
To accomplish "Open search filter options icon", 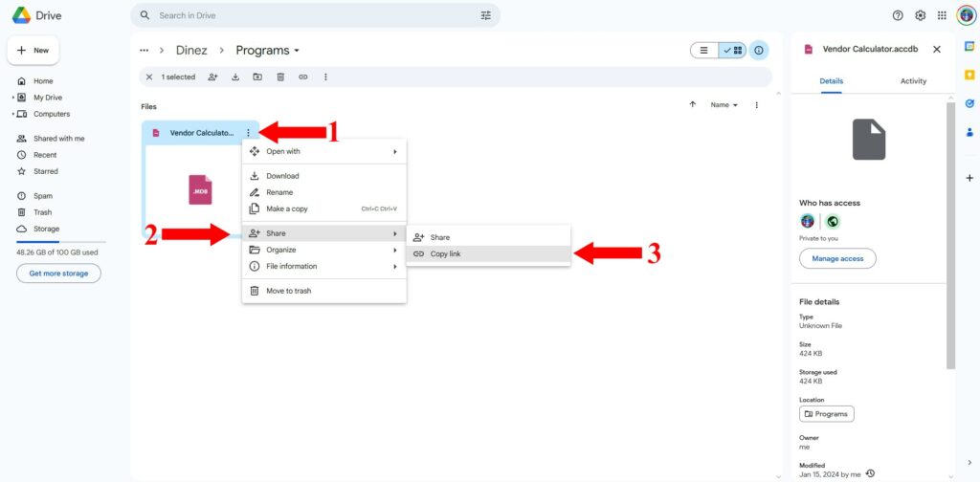I will 485,15.
